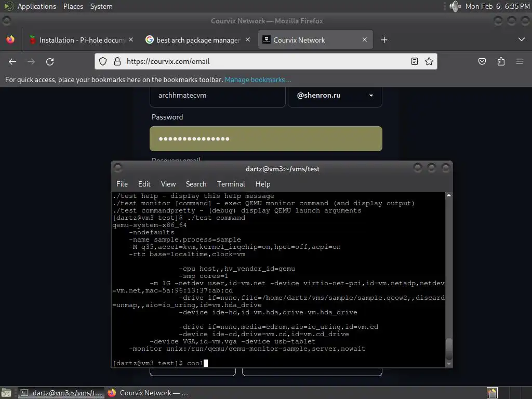Image resolution: width=532 pixels, height=399 pixels.
Task: Click the Firefox forward arrow
Action: tap(31, 61)
